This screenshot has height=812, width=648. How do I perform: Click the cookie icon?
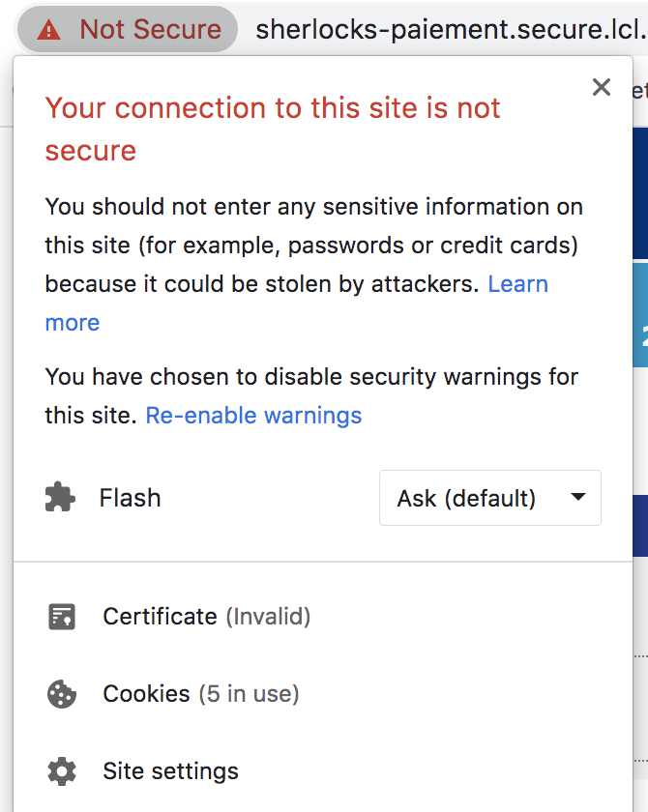pos(62,694)
